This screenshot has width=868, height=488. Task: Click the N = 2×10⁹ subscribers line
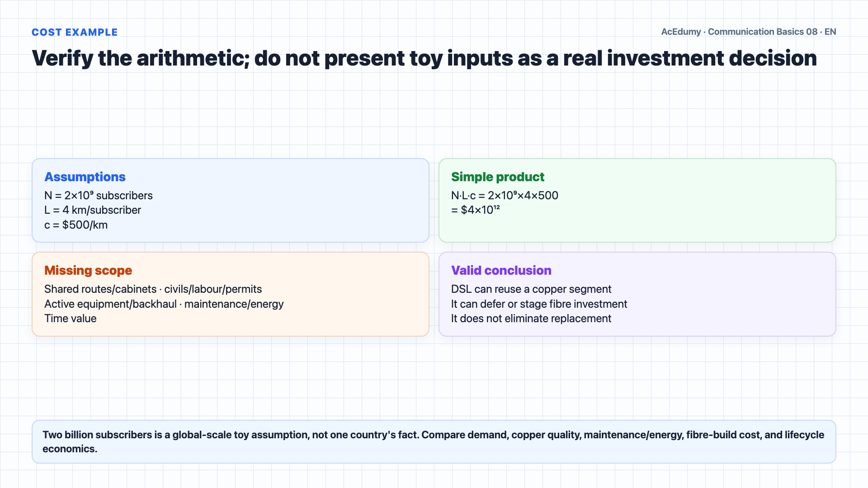coord(99,195)
